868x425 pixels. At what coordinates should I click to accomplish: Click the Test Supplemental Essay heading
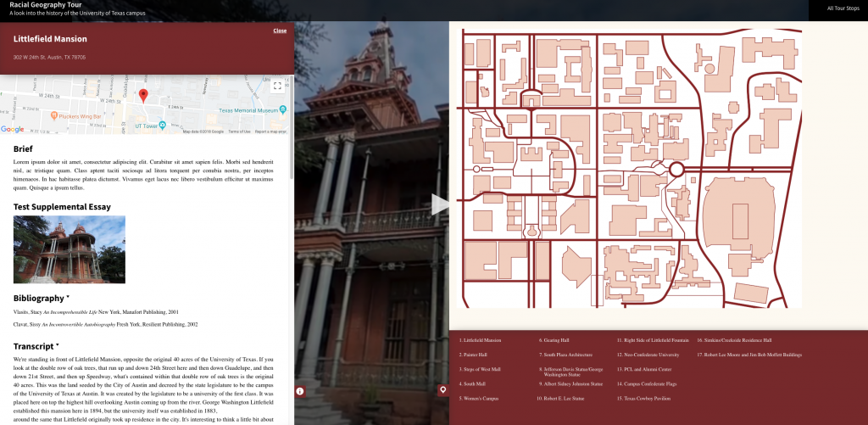[62, 207]
